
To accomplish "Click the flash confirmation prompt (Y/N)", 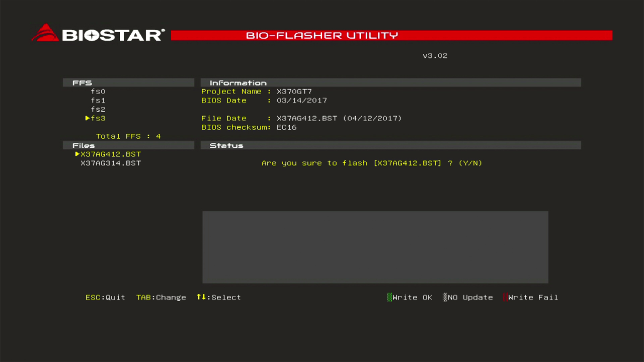I will [372, 163].
